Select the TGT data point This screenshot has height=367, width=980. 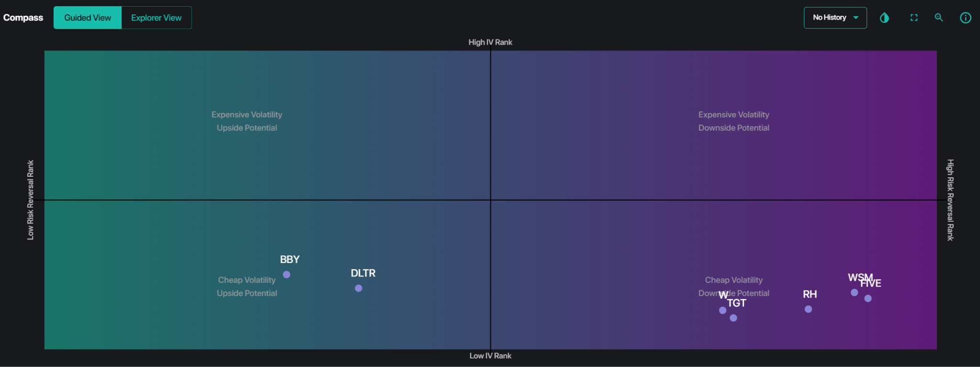click(x=734, y=318)
